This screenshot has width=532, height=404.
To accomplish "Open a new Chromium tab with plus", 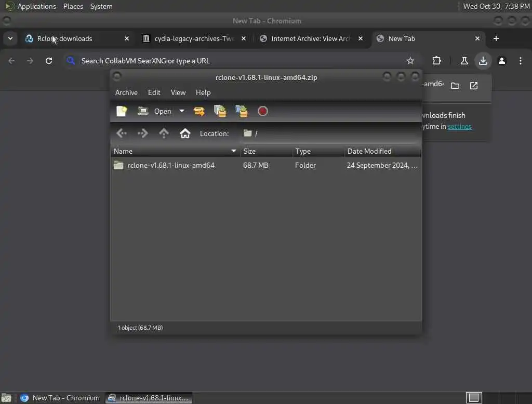I will pyautogui.click(x=496, y=38).
